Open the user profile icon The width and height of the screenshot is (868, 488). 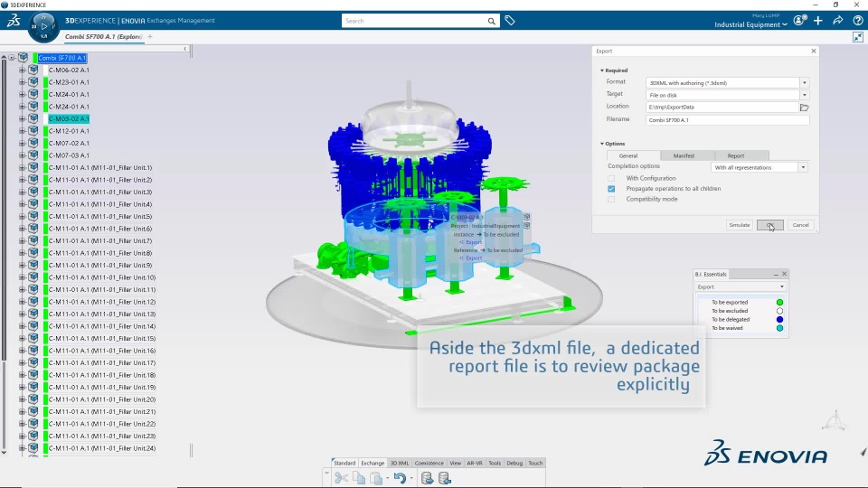click(798, 21)
